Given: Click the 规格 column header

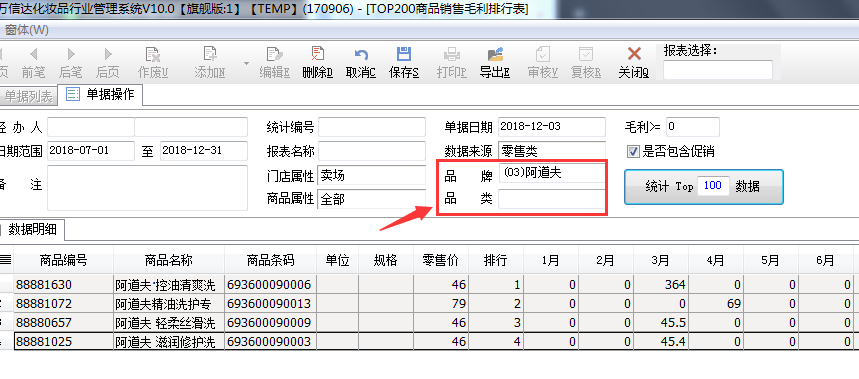Looking at the screenshot, I should point(386,260).
